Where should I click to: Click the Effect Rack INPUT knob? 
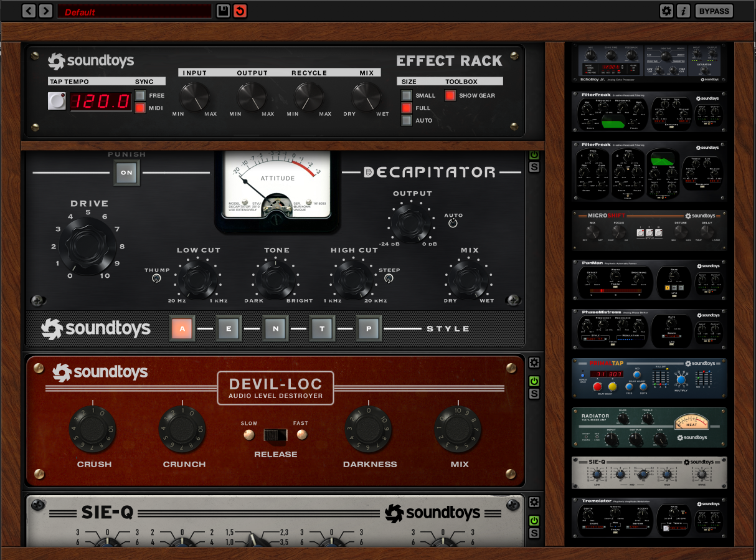(x=194, y=97)
